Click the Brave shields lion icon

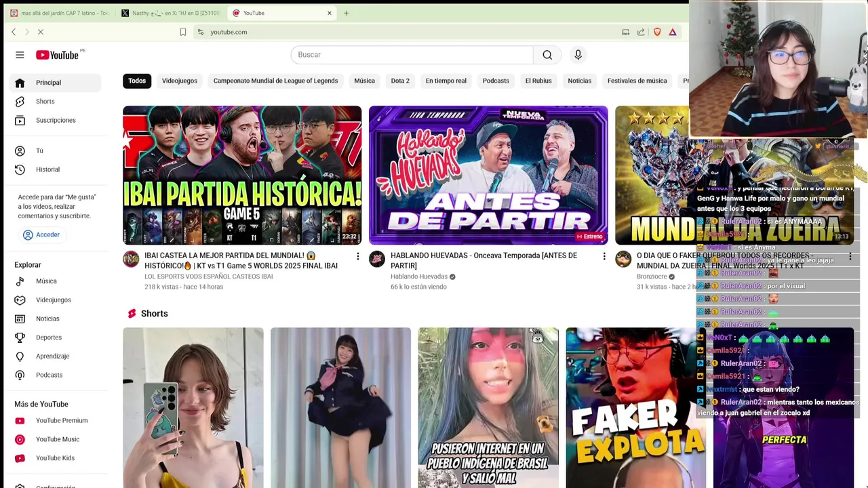657,32
